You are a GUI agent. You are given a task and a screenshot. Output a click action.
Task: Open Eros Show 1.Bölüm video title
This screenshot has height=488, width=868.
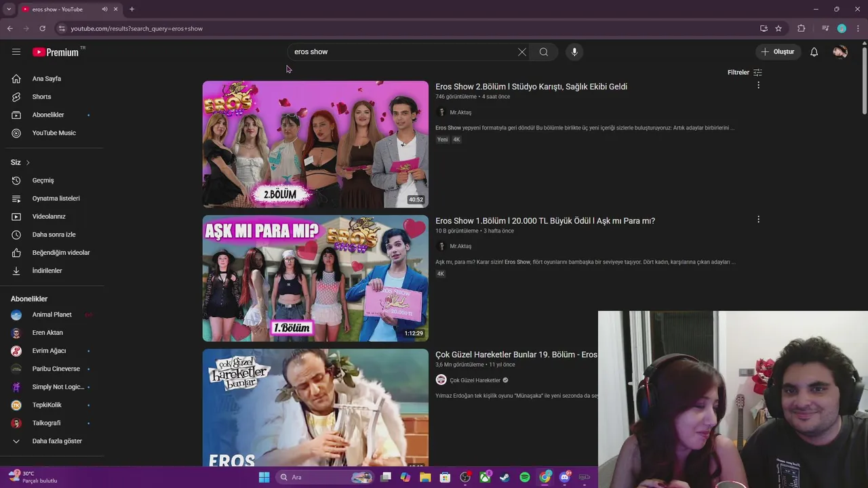click(545, 221)
